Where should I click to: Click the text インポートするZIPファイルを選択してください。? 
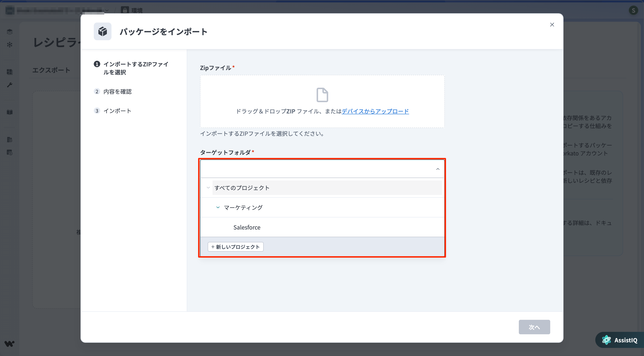(x=262, y=134)
